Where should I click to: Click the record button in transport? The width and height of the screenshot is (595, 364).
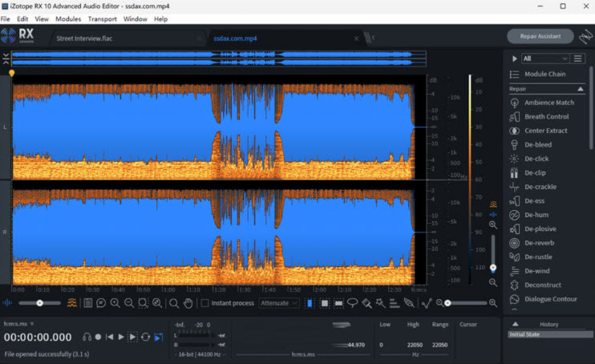click(98, 338)
